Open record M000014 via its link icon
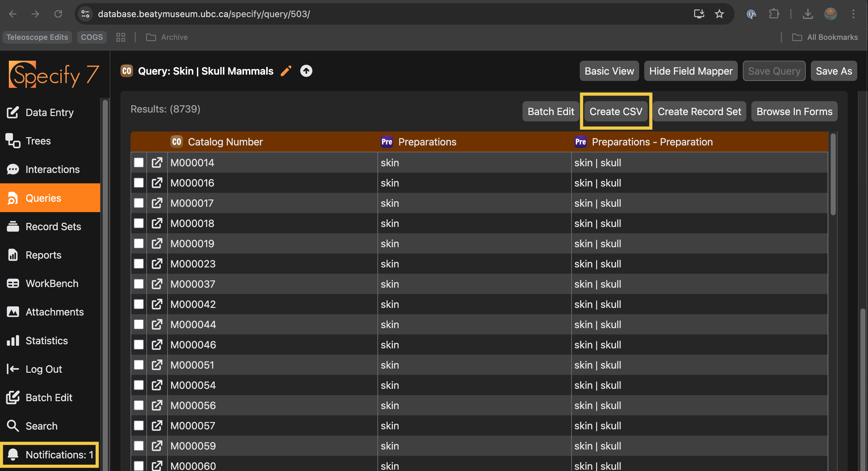Viewport: 868px width, 471px height. 157,163
